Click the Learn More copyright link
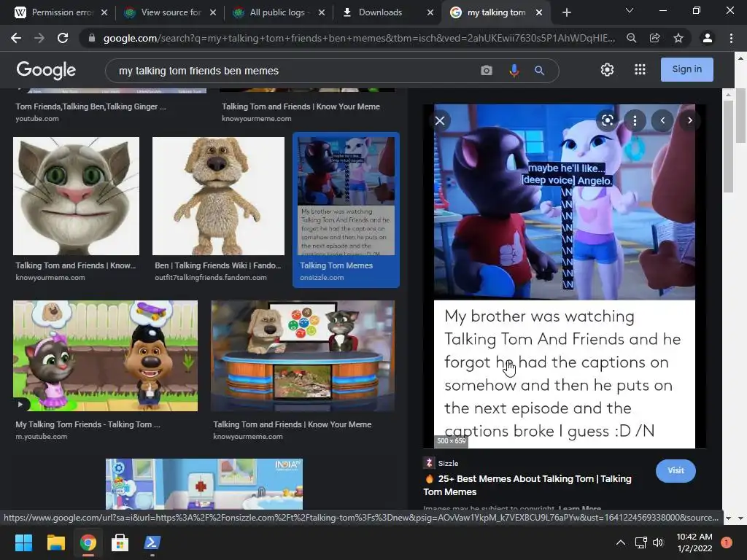This screenshot has height=560, width=747. point(579,508)
